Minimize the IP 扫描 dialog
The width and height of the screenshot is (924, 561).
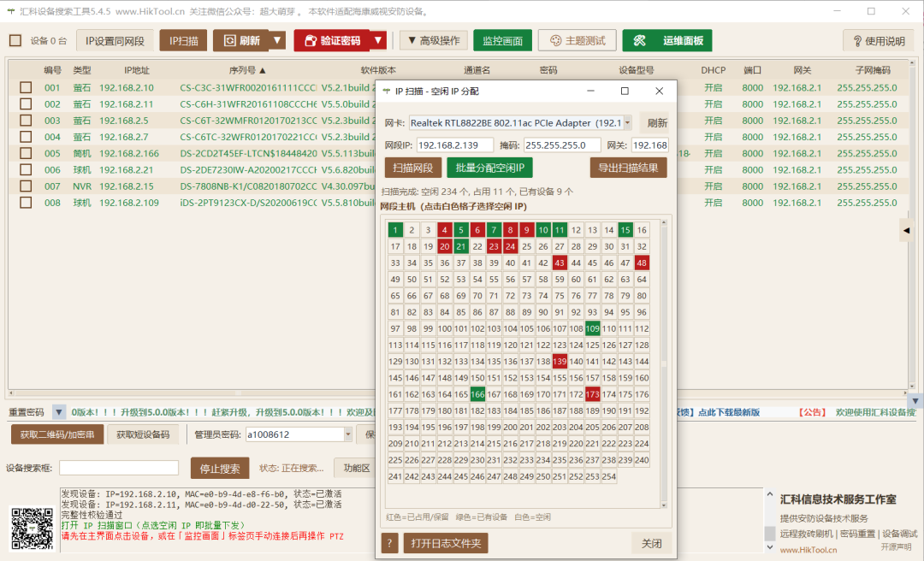pyautogui.click(x=590, y=91)
